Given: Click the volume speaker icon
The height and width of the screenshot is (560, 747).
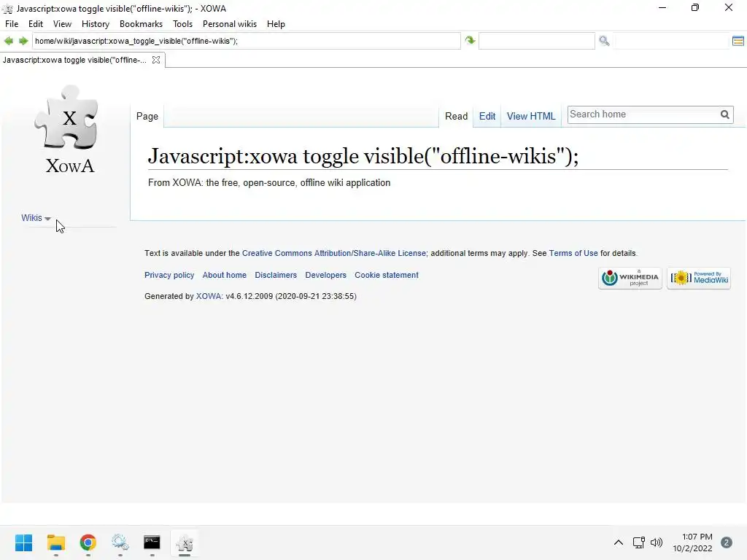Looking at the screenshot, I should [657, 542].
